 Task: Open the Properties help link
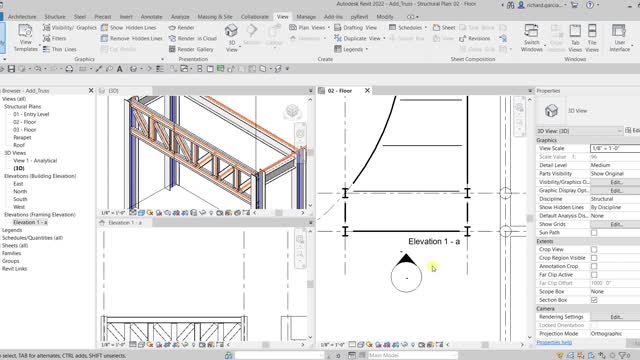[x=554, y=342]
